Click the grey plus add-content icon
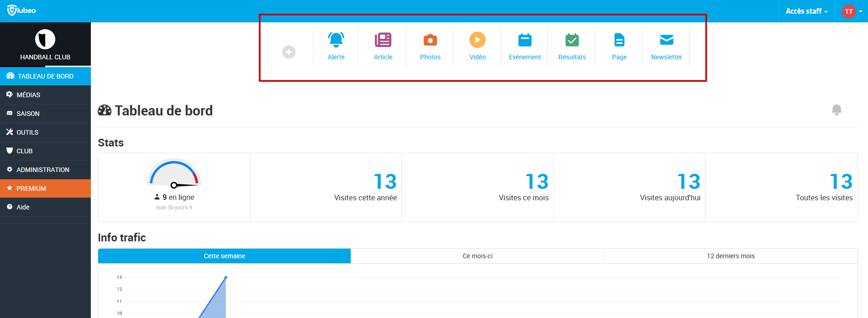The image size is (868, 318). click(289, 52)
